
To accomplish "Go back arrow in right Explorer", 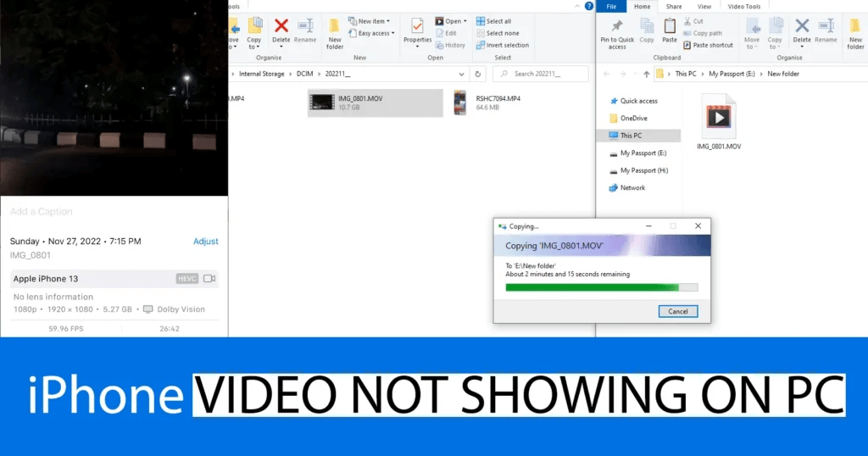I will (607, 74).
